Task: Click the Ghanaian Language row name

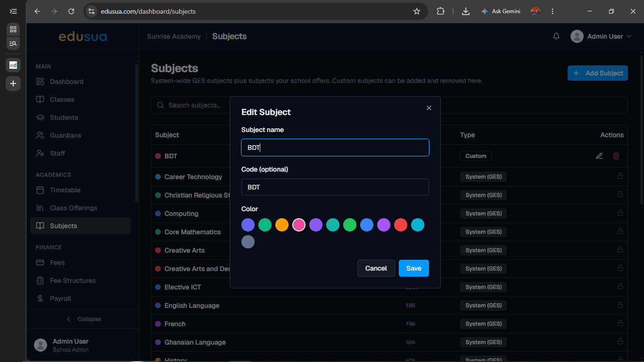Action: [x=195, y=342]
